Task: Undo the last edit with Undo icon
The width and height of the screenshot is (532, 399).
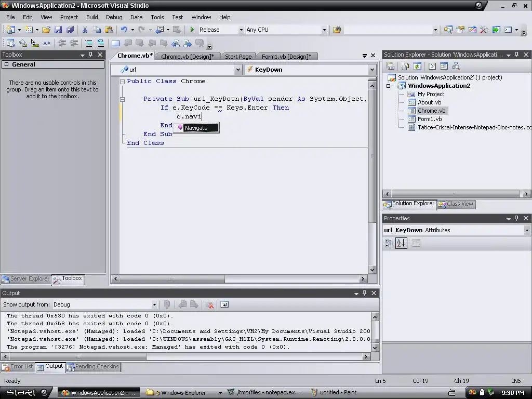Action: pos(124,30)
